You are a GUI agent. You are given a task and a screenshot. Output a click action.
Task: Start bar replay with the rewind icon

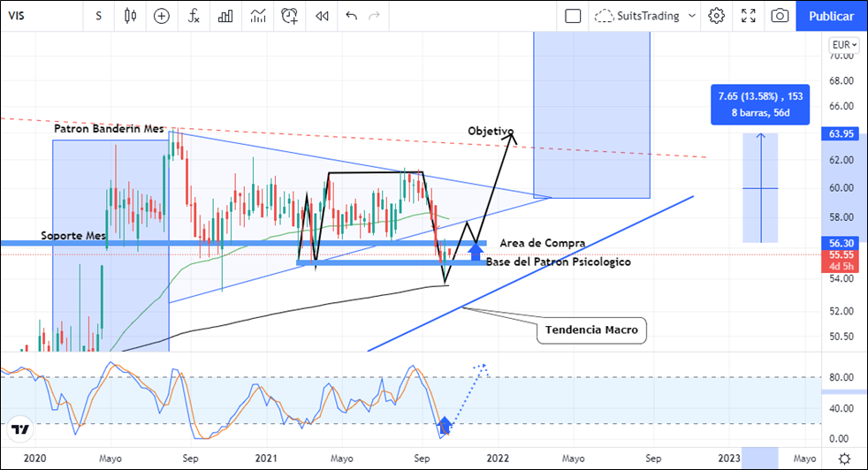[x=322, y=16]
